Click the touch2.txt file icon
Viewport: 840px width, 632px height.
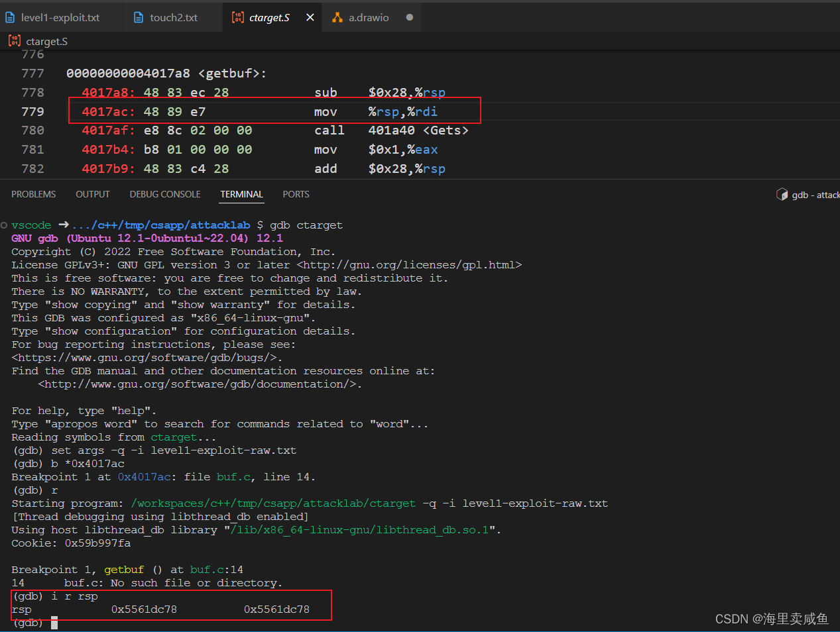[139, 17]
